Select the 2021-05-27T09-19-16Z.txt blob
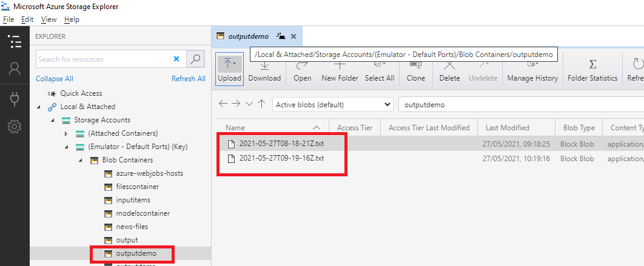This screenshot has height=266, width=644. pyautogui.click(x=281, y=158)
